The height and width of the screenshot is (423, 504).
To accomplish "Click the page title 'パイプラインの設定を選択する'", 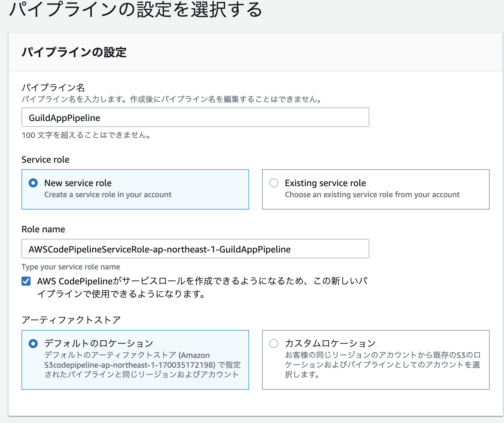I will 136,10.
